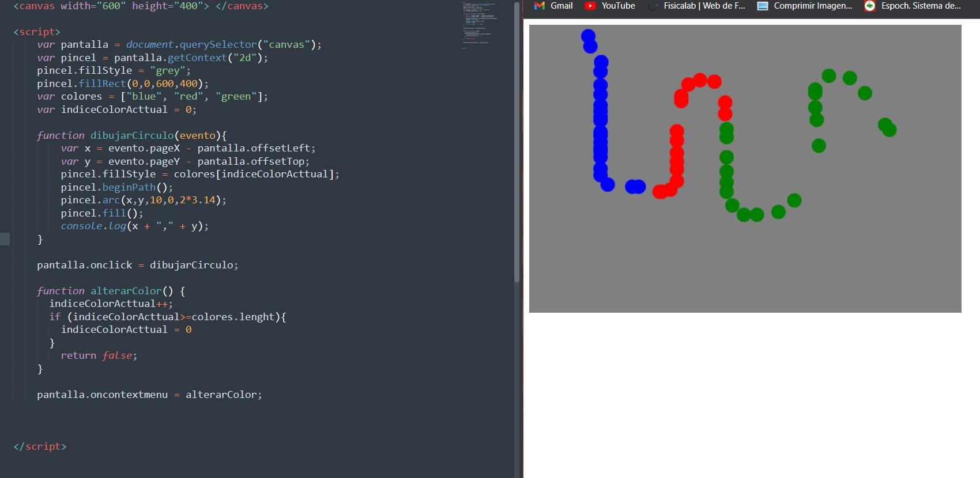
Task: Click the YouTube play icon
Action: tap(590, 6)
